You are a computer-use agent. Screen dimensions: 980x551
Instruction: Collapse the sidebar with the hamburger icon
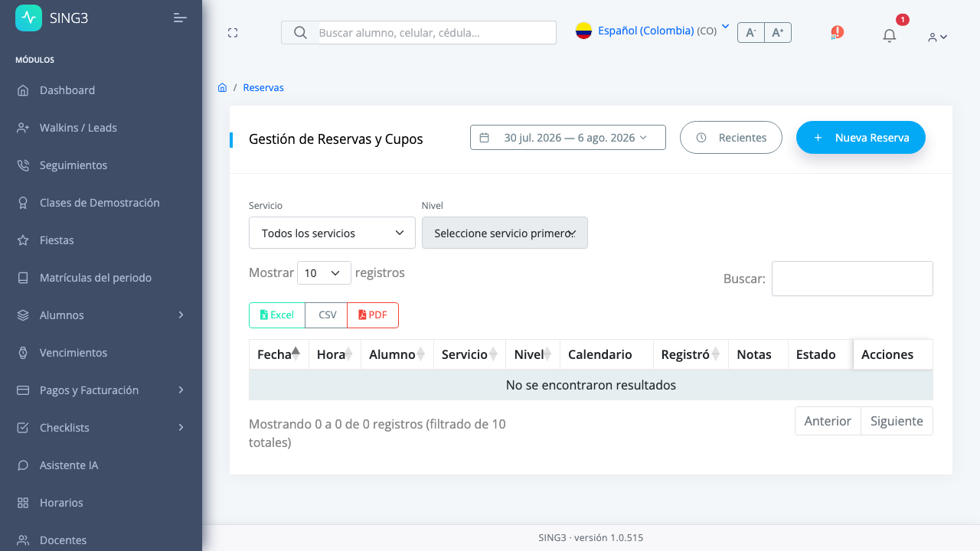(x=180, y=18)
